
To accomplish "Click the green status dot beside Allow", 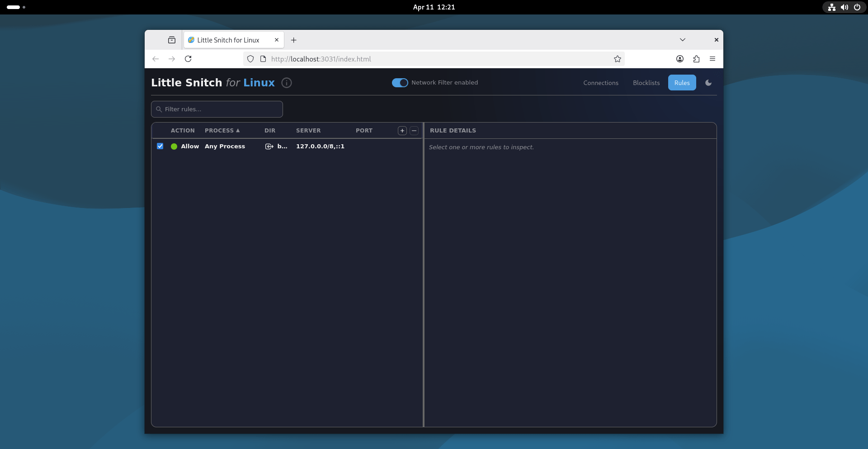I will click(x=174, y=147).
